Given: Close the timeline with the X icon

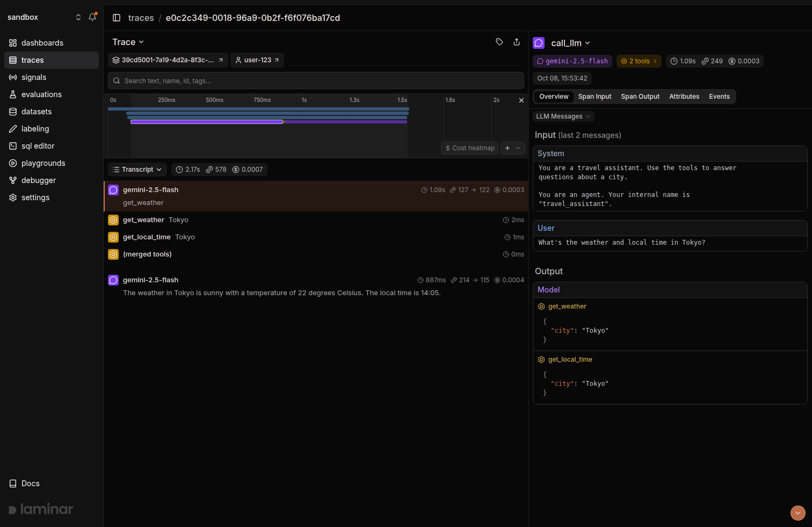Looking at the screenshot, I should point(521,100).
